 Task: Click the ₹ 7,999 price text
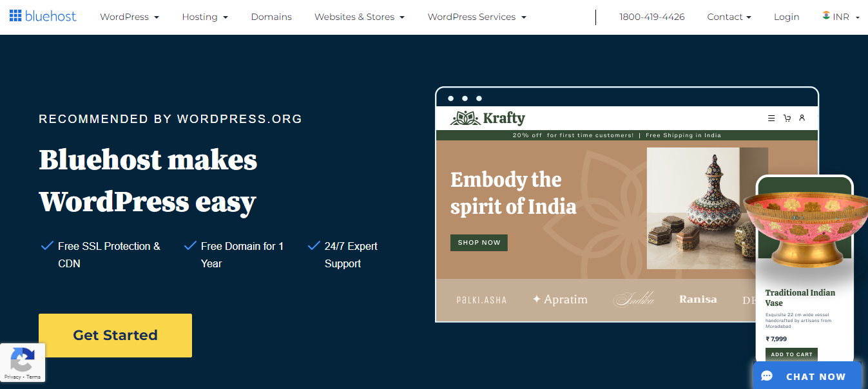776,339
